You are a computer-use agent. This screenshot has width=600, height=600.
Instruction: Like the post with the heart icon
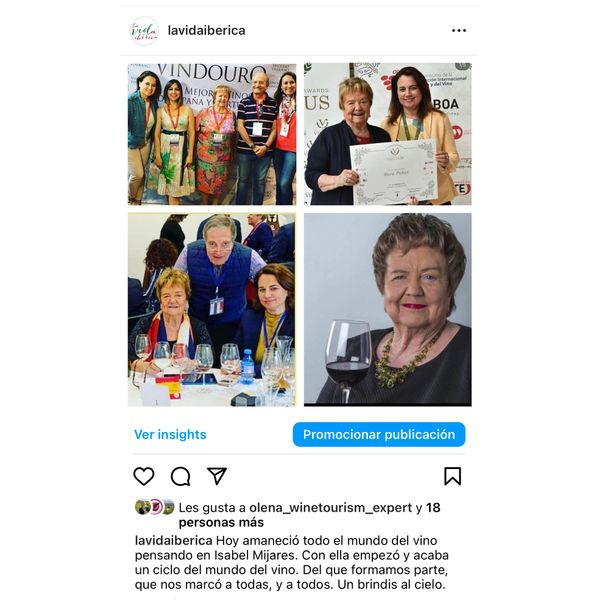(x=144, y=476)
